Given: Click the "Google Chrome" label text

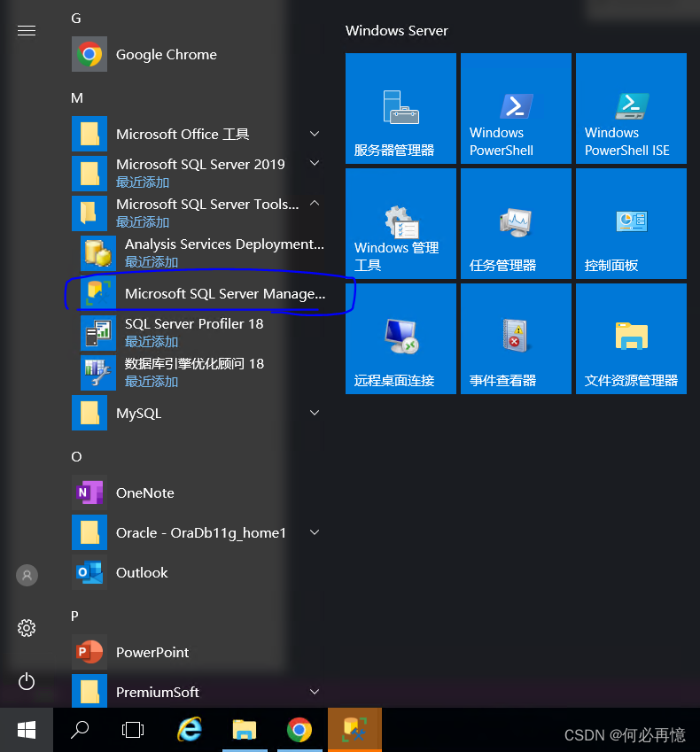Looking at the screenshot, I should pyautogui.click(x=166, y=55).
